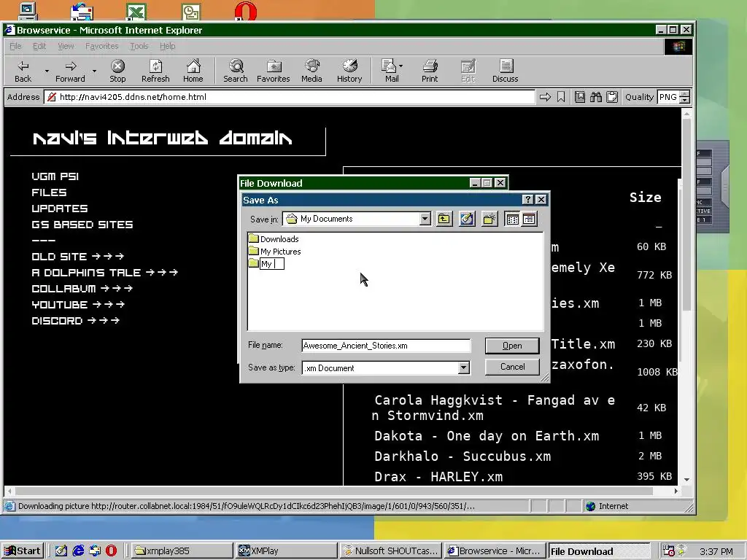Screen dimensions: 747x560
Task: Open the File menu
Action: click(16, 46)
